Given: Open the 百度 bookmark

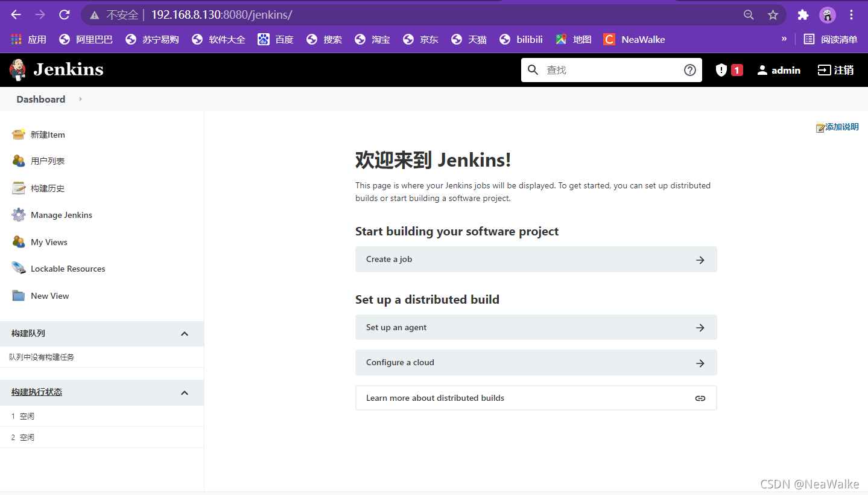Looking at the screenshot, I should [276, 39].
